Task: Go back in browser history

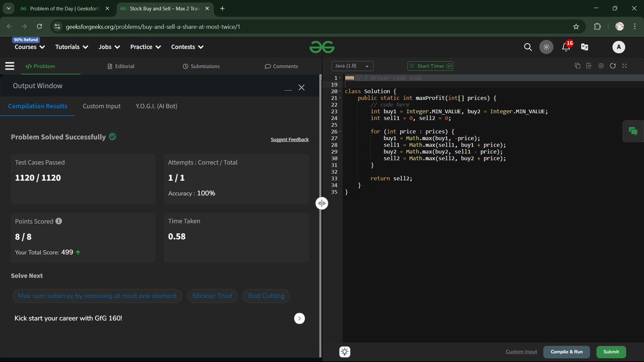Action: (9, 26)
